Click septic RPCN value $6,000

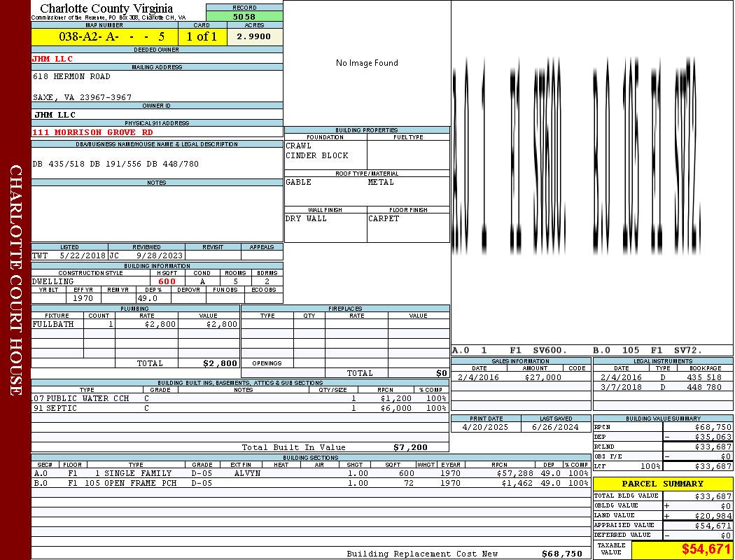396,409
